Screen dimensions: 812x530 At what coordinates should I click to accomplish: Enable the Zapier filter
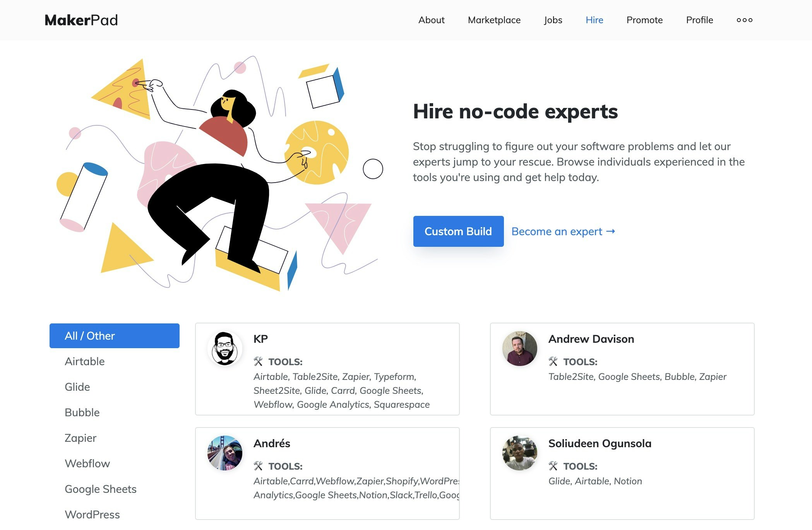tap(81, 438)
